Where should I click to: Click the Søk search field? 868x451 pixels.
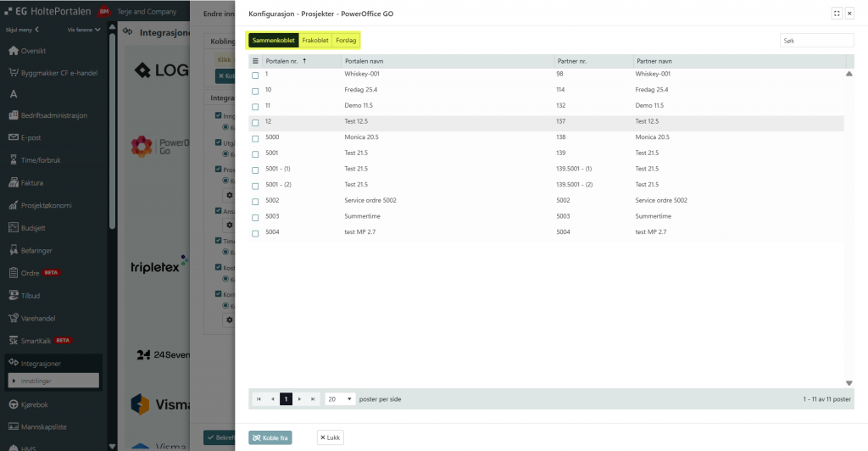pyautogui.click(x=816, y=40)
